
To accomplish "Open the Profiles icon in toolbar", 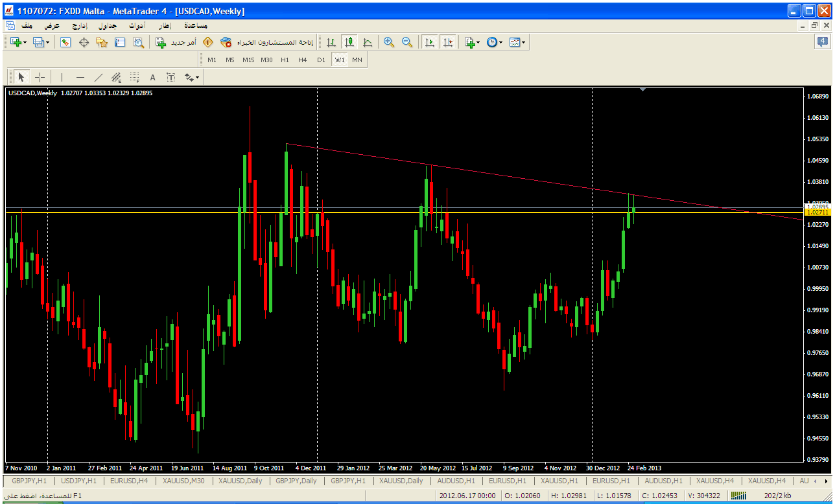I will click(38, 42).
